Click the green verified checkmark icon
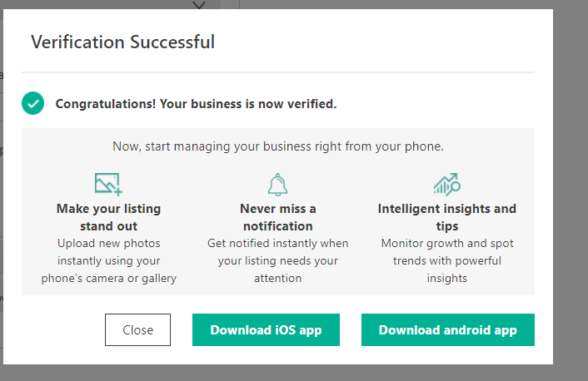 click(x=33, y=103)
